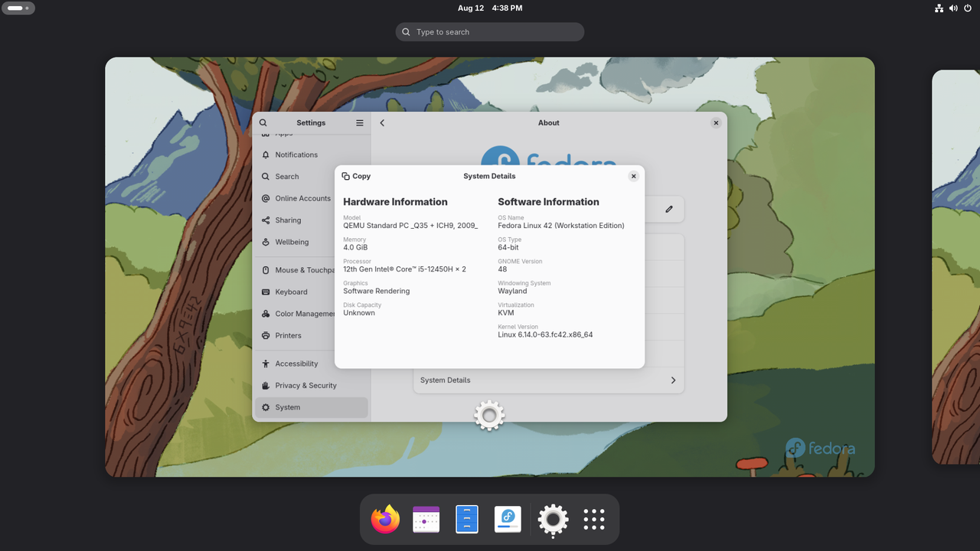
Task: Open Settings from the dock
Action: click(553, 520)
